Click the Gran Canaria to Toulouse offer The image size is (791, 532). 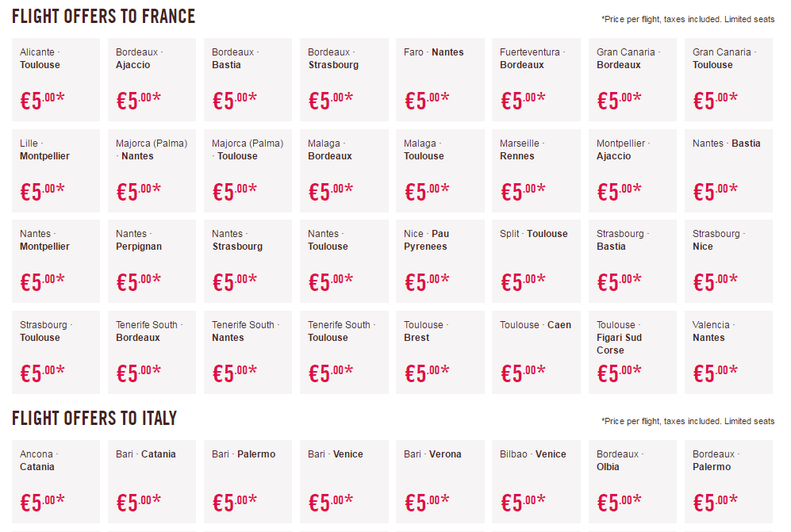pyautogui.click(x=728, y=79)
